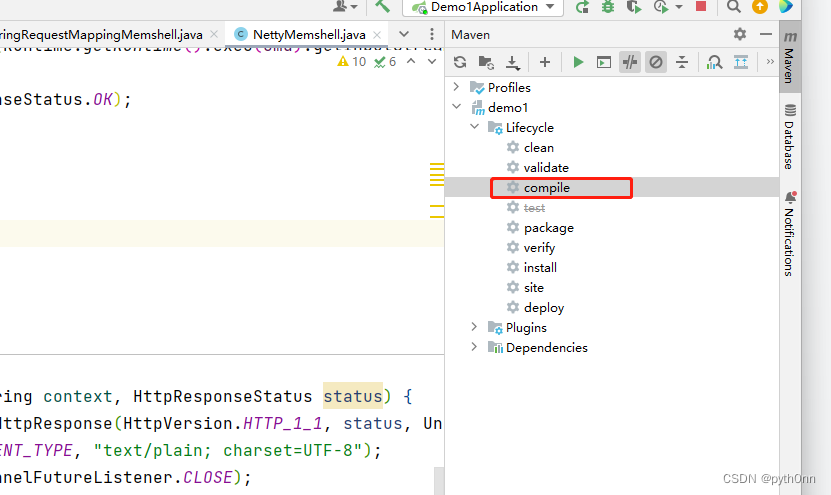Click the 10 warnings indicator

(x=352, y=61)
